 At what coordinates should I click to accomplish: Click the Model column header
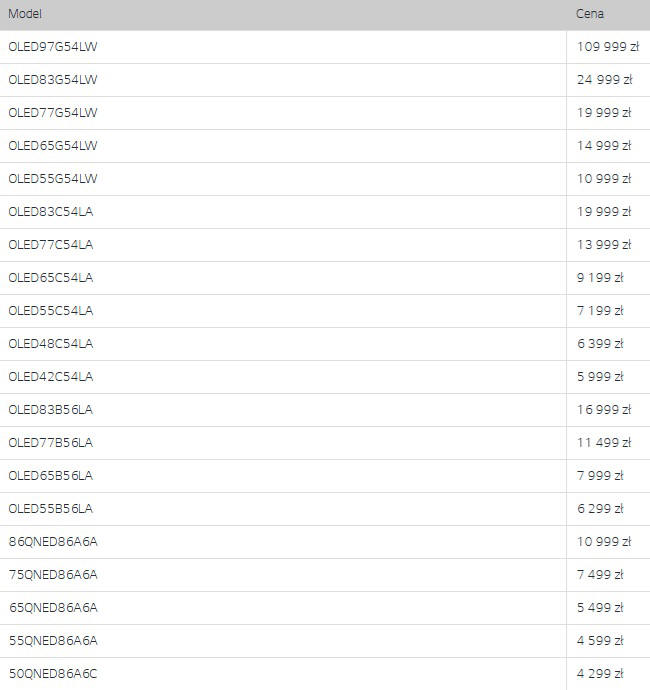click(x=25, y=14)
